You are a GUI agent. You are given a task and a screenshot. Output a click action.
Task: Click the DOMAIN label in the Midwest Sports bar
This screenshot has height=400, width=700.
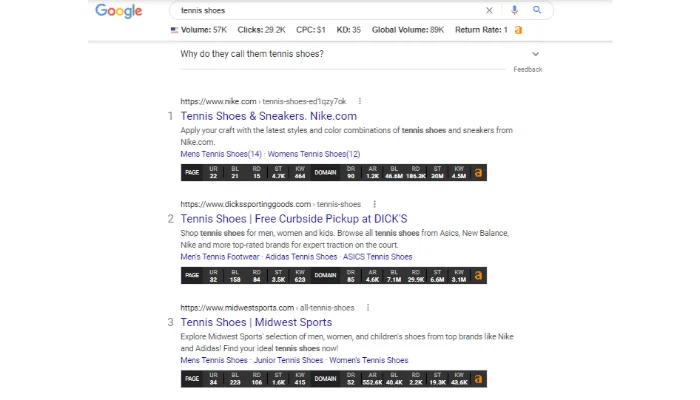click(x=325, y=379)
